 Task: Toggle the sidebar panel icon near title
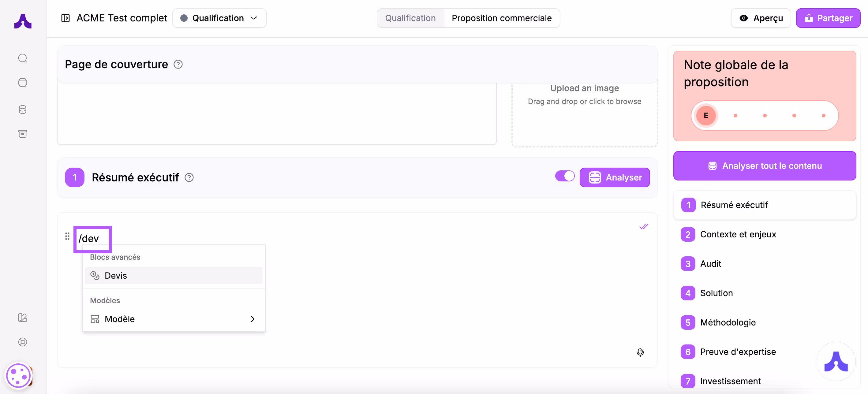tap(65, 18)
